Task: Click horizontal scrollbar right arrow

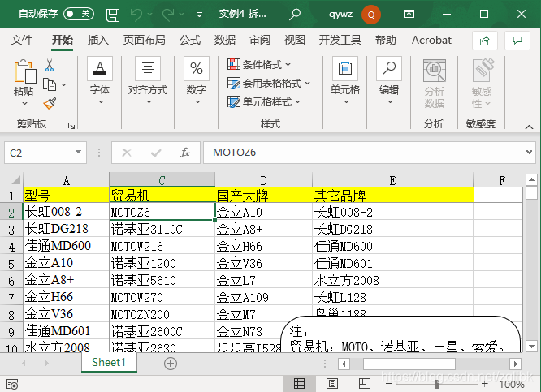Action: click(516, 364)
